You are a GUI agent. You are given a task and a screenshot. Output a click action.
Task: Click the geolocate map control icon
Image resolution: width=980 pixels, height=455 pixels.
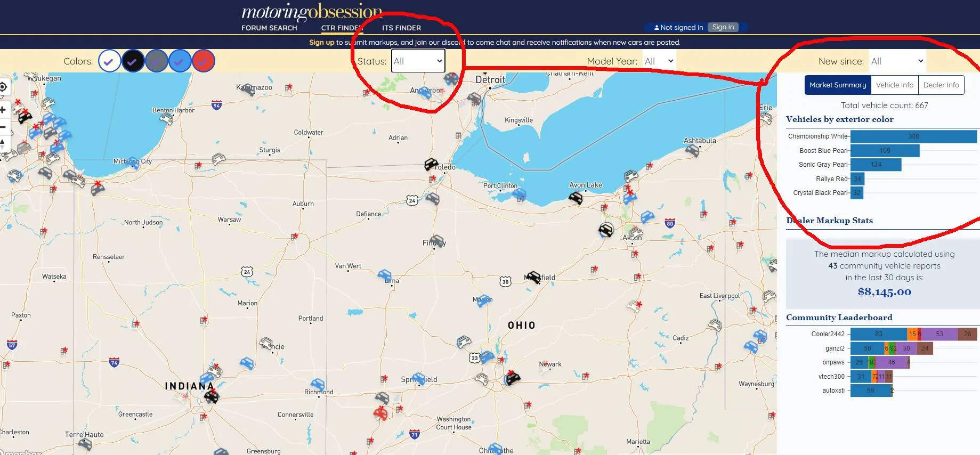pyautogui.click(x=3, y=87)
